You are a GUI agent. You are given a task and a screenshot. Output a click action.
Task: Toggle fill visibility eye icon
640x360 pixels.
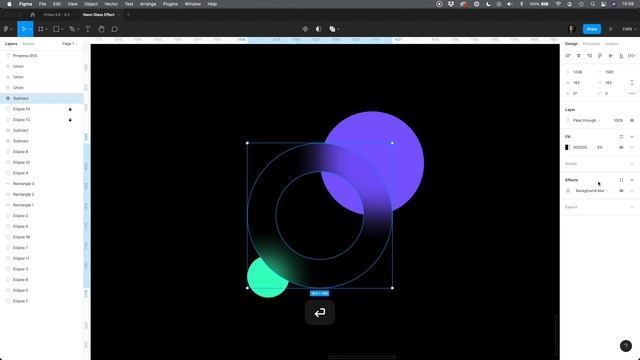(x=621, y=147)
